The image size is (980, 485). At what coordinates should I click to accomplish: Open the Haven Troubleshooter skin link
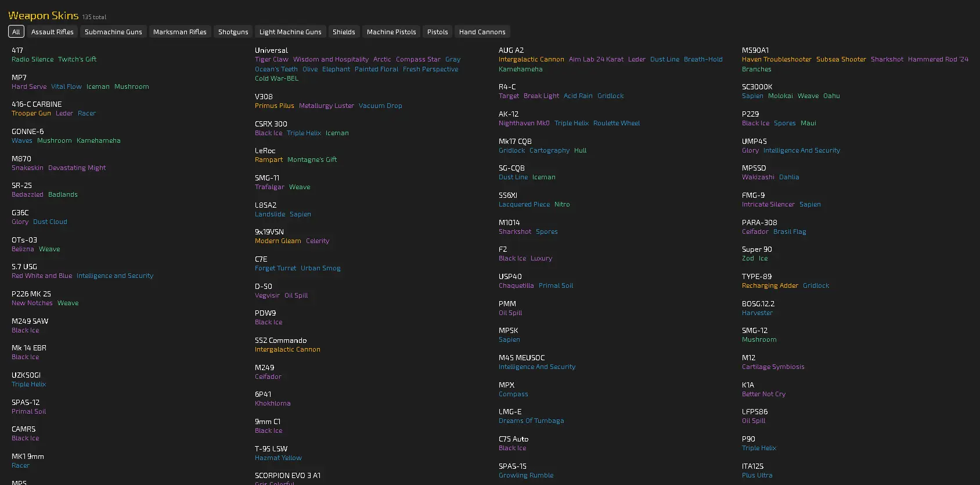pyautogui.click(x=776, y=59)
